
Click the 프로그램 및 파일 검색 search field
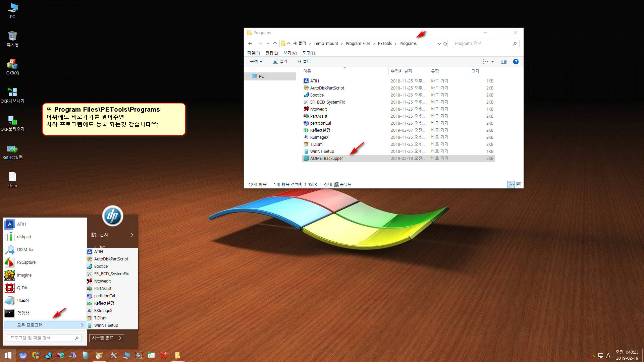(x=44, y=338)
